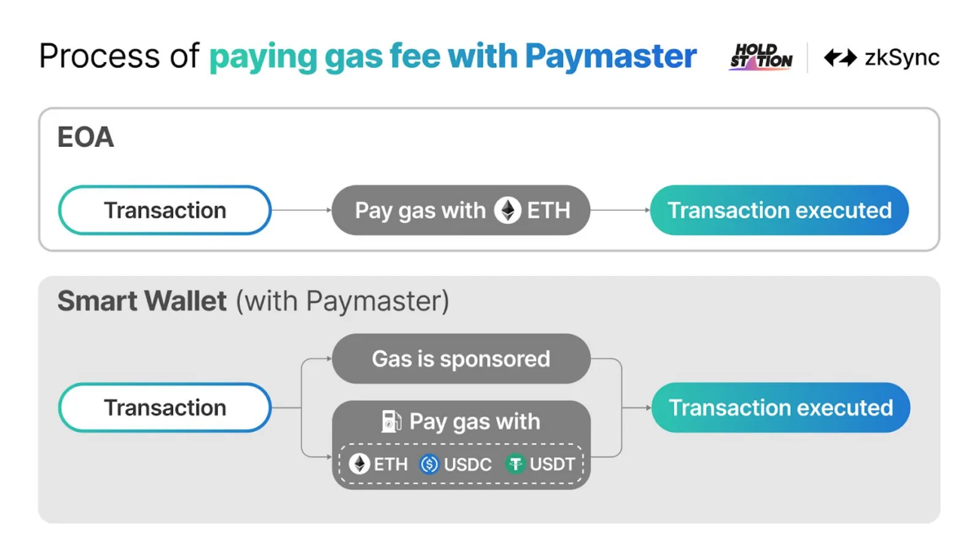
Task: Click the Smart Wallet Transaction executed pill
Action: click(x=780, y=408)
